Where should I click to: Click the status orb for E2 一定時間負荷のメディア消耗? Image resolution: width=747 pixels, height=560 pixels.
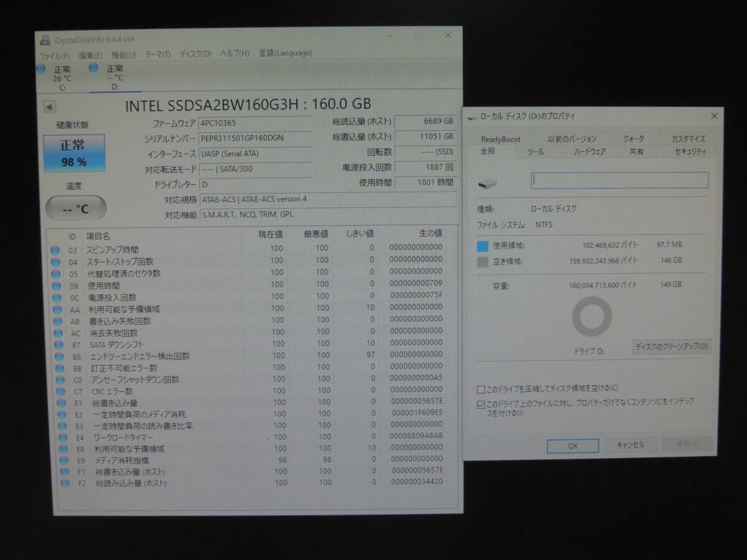pyautogui.click(x=62, y=414)
